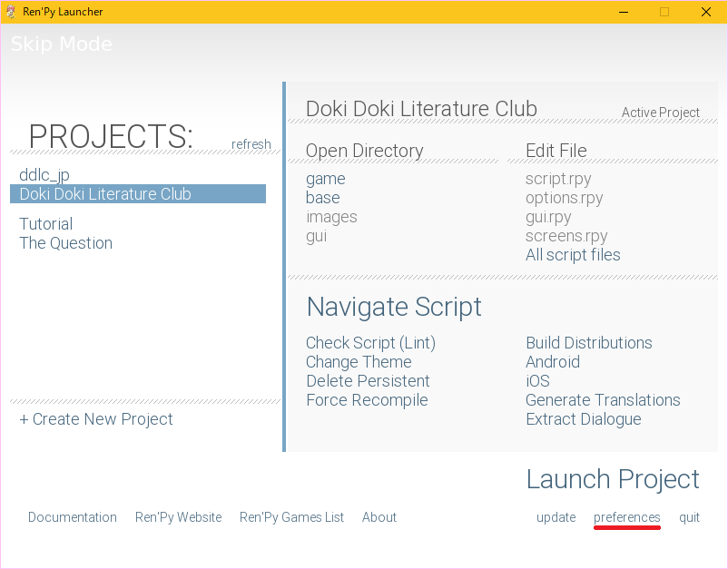Select the ddlc_jp project
Screen dimensions: 728x569
[44, 174]
